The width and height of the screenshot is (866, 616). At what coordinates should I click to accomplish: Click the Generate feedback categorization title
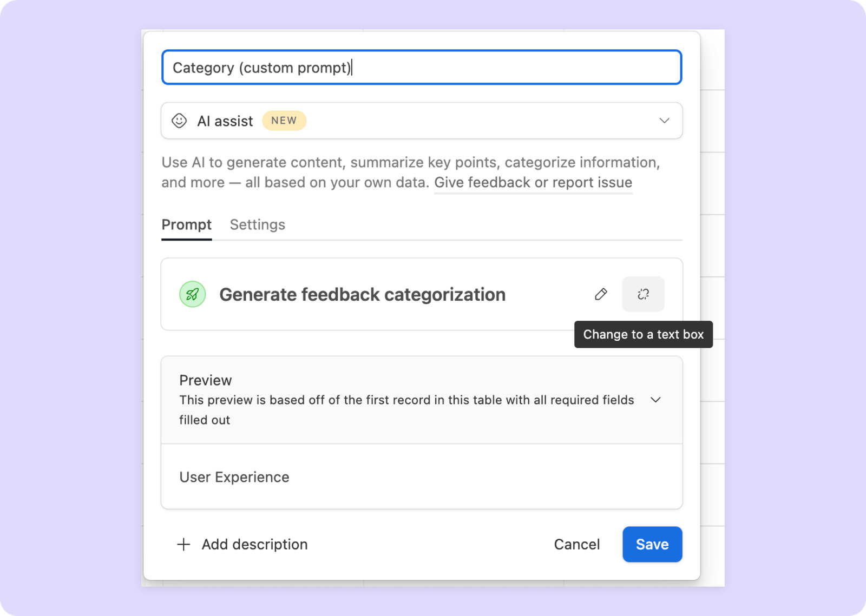click(x=362, y=294)
